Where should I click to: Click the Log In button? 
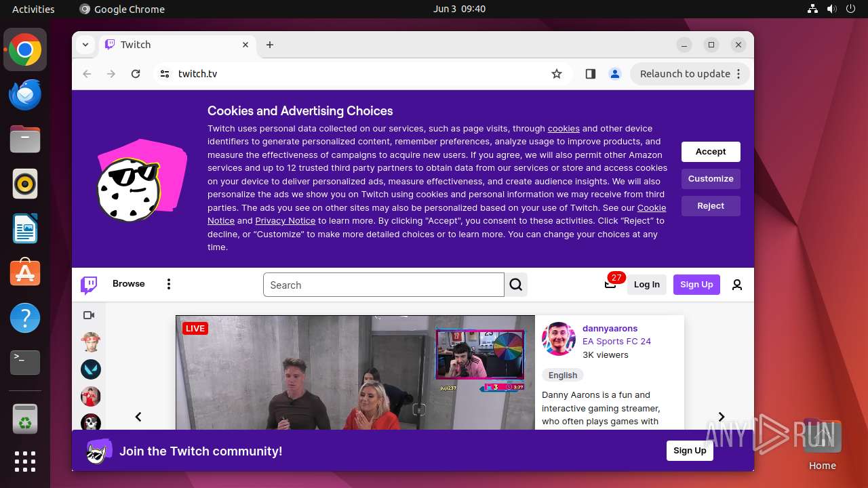(x=647, y=285)
